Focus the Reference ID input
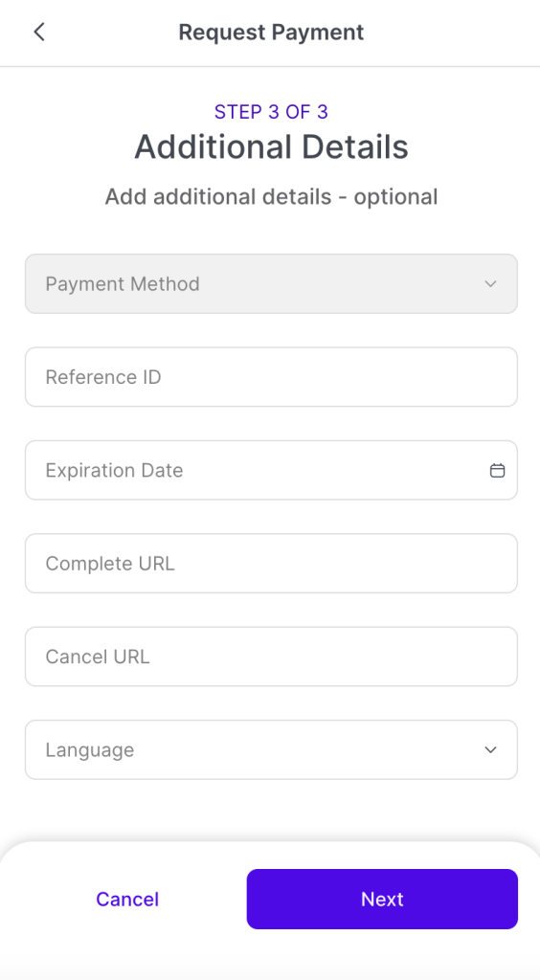Image resolution: width=540 pixels, height=980 pixels. click(271, 377)
